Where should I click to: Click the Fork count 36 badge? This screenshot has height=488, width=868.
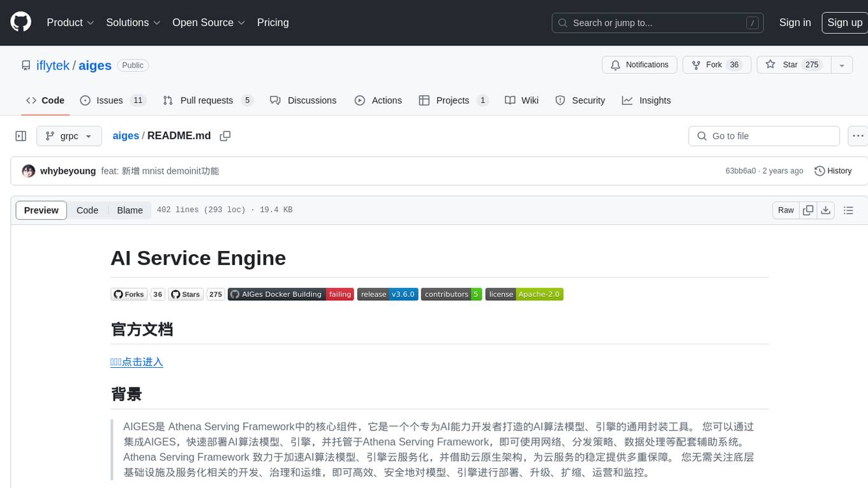coord(734,65)
